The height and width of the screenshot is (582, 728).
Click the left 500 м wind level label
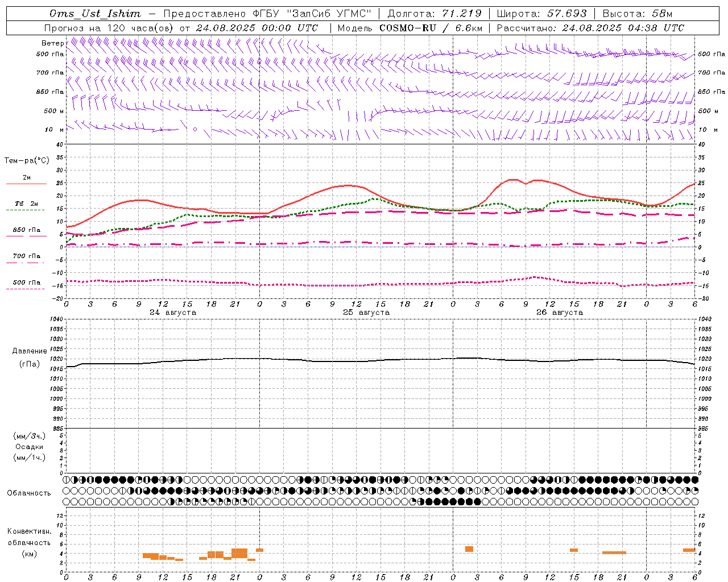[54, 111]
